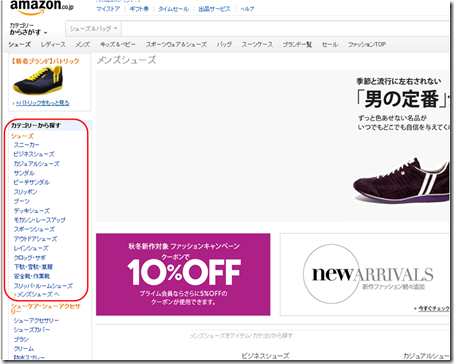Click the amazon.co.jp logo
Viewport: 454px width, 364px height.
[41, 7]
